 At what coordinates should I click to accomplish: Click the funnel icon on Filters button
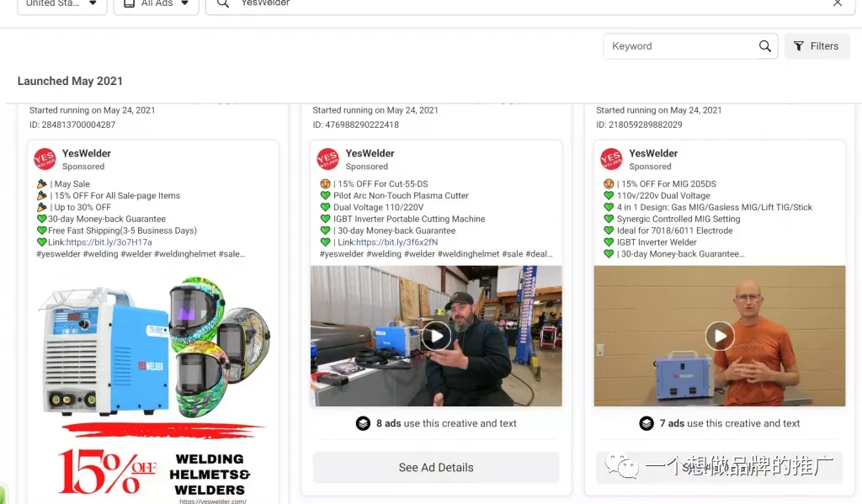(799, 46)
